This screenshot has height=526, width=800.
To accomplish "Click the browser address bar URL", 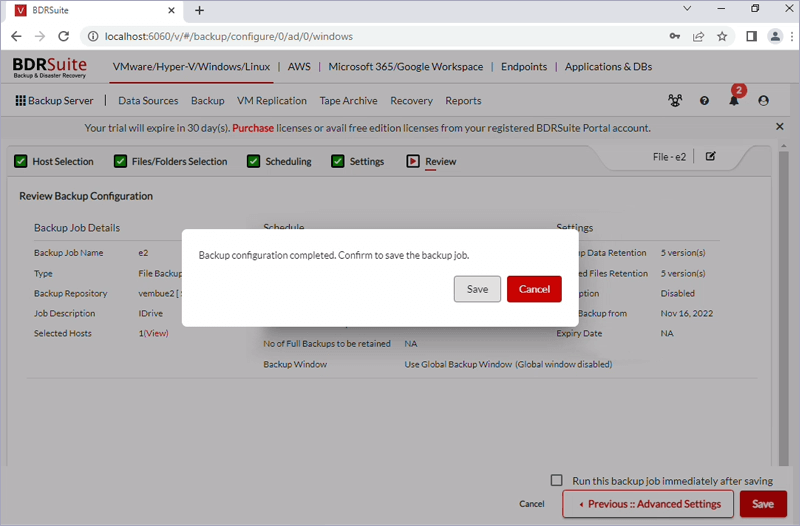I will (229, 36).
